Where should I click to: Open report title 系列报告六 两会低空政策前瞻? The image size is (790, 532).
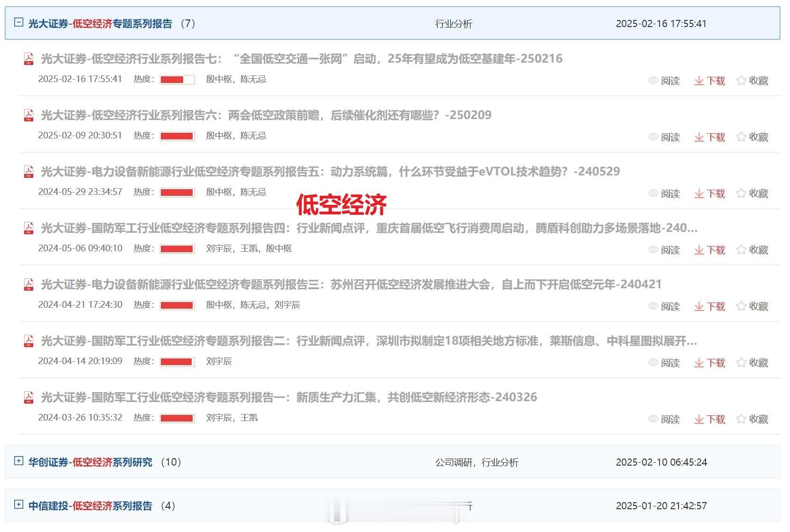[266, 115]
